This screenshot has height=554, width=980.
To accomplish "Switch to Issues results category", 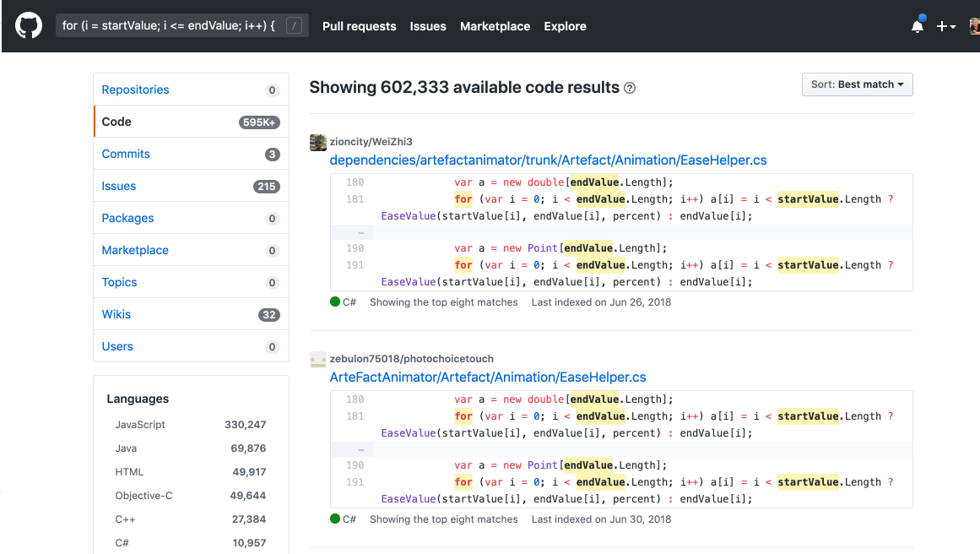I will [119, 186].
